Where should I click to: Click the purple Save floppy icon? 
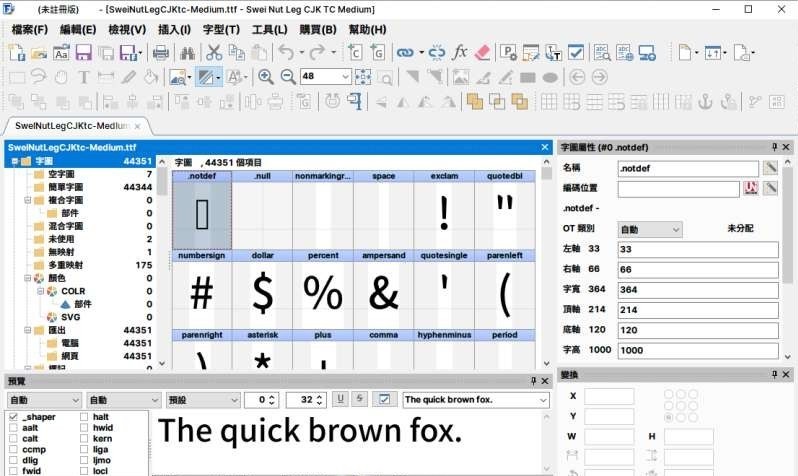[83, 52]
